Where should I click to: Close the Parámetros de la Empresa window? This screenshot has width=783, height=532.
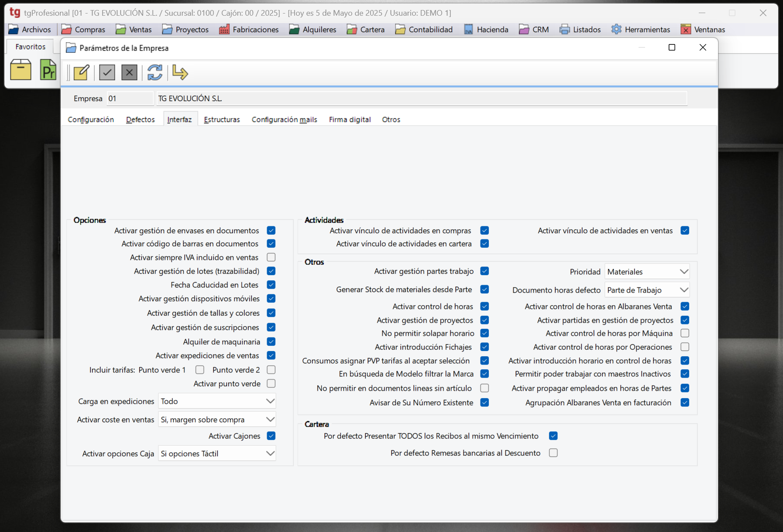[703, 48]
